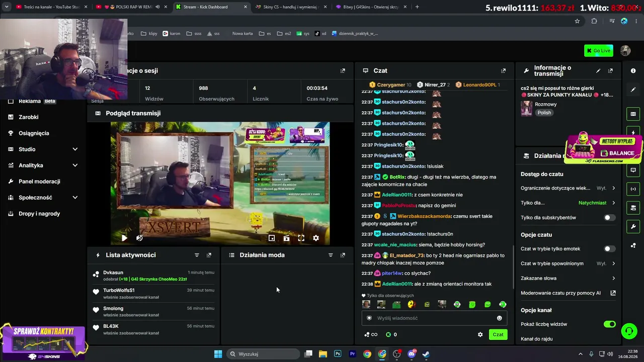Open the profile avatar menu
644x362 pixels.
[x=625, y=50]
